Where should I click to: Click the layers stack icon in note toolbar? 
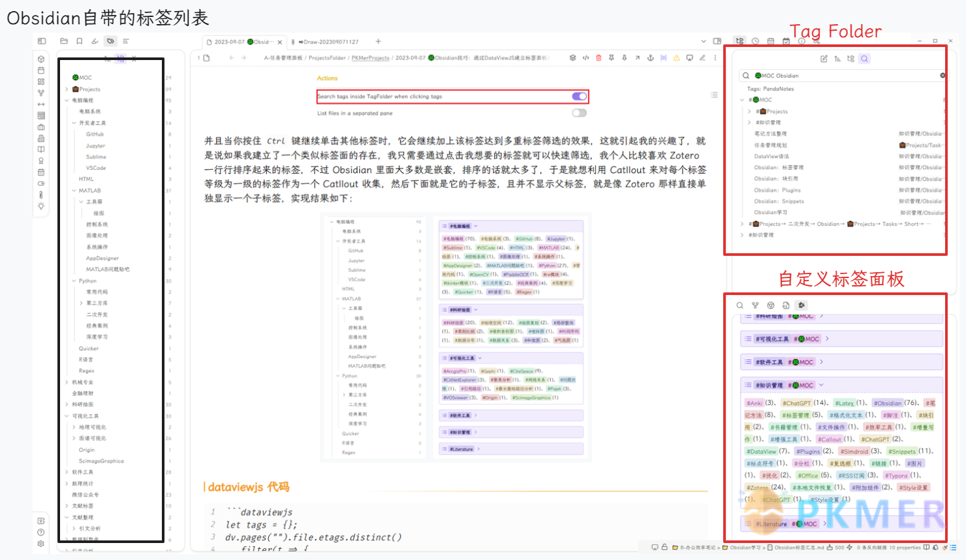pos(572,57)
